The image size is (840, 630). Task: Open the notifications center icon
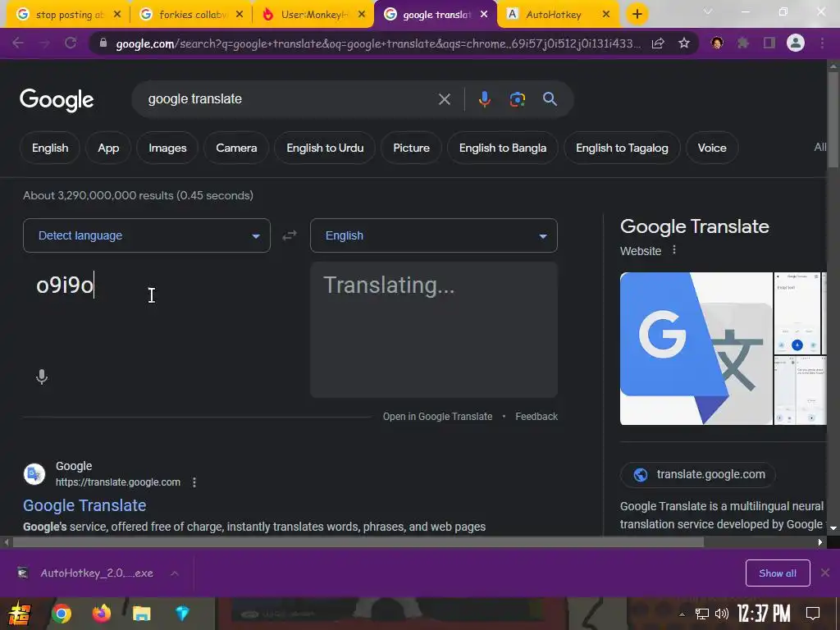click(813, 614)
